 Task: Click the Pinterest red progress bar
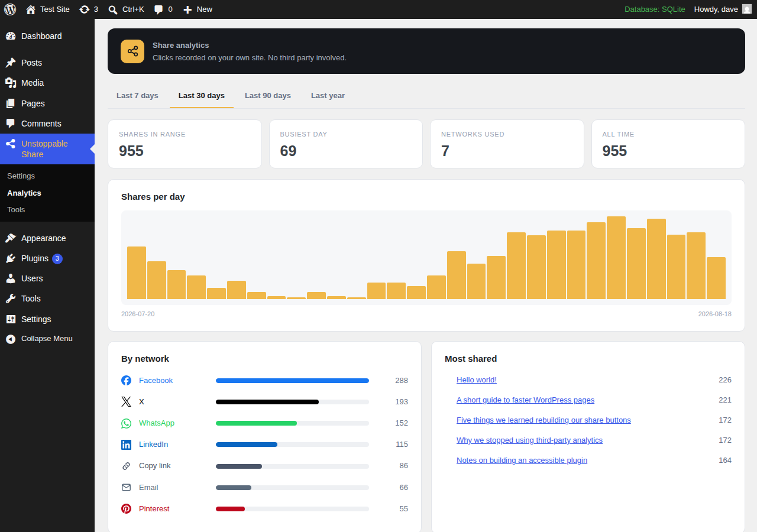click(x=230, y=509)
